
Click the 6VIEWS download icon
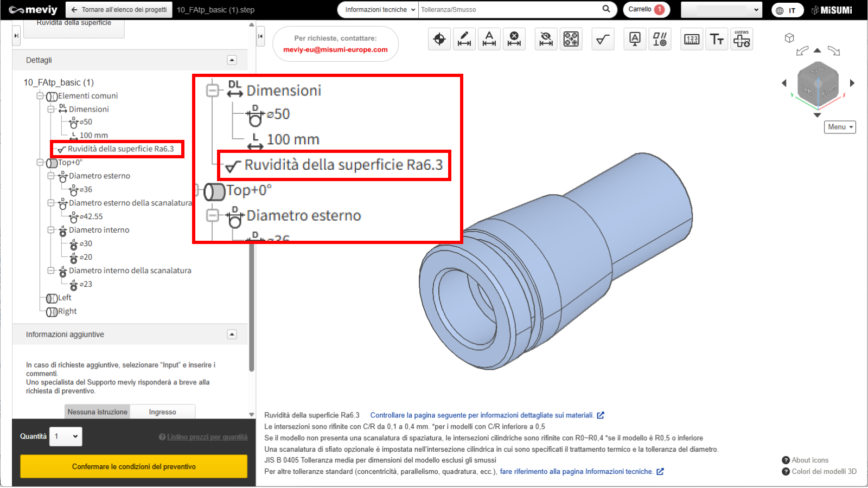point(742,39)
